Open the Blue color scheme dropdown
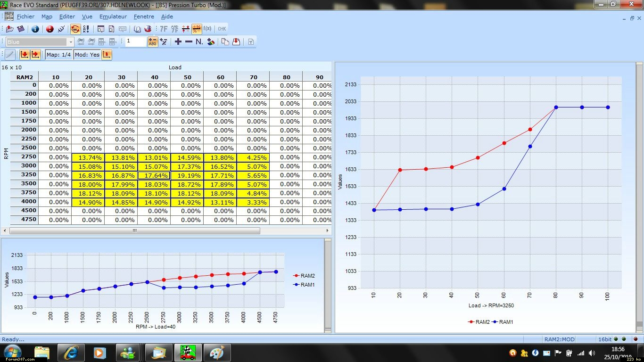This screenshot has height=362, width=644. (40, 42)
